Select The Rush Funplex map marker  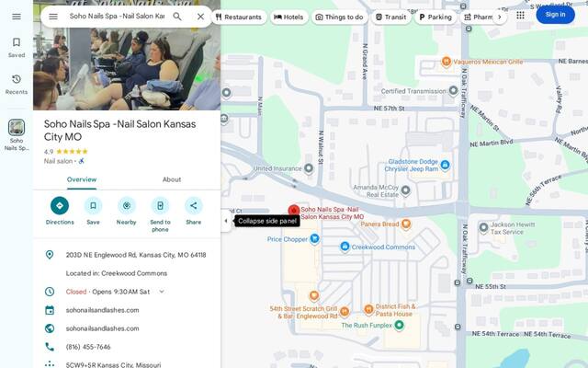pyautogui.click(x=399, y=325)
